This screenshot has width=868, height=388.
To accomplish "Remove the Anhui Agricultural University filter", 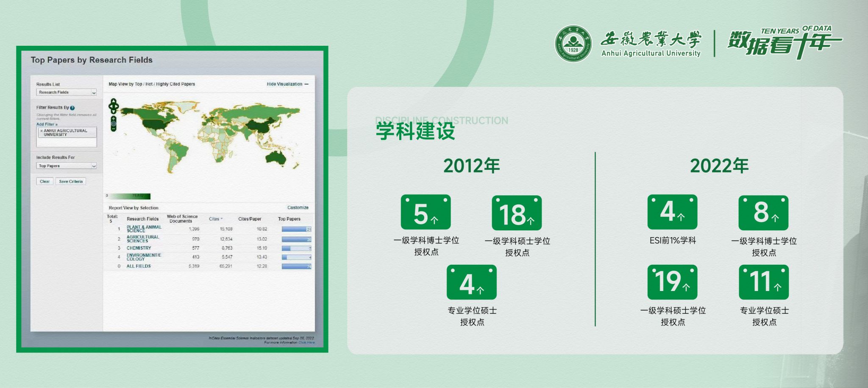I will point(41,131).
